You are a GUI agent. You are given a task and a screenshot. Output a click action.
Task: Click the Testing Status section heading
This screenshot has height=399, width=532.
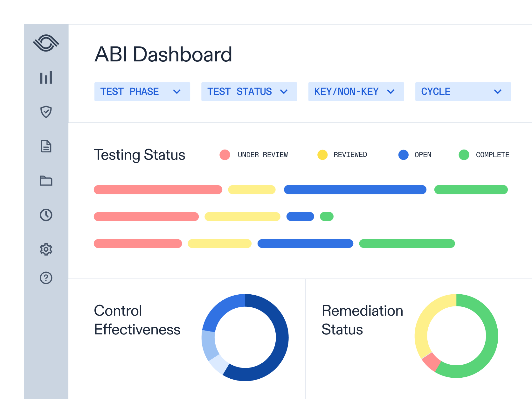pyautogui.click(x=140, y=155)
